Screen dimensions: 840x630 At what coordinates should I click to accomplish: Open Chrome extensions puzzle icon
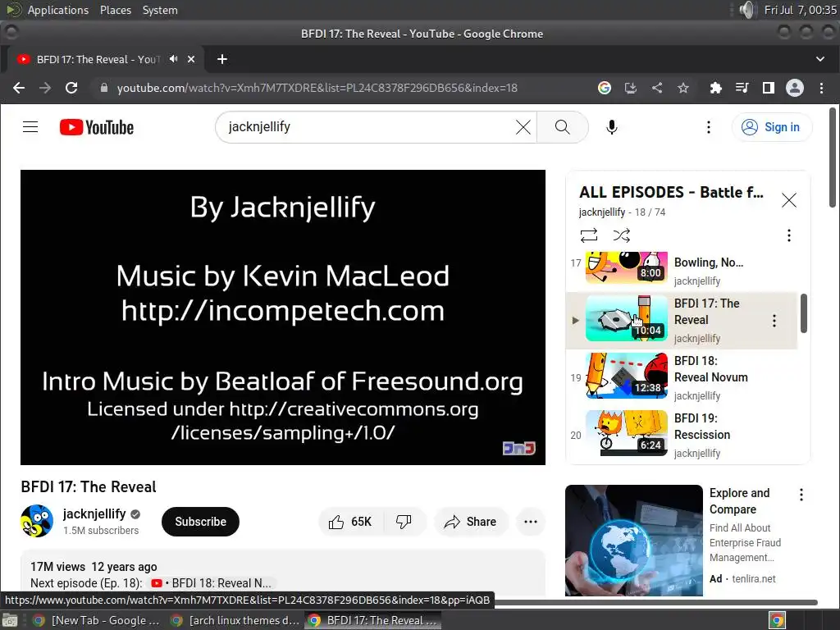coord(715,88)
